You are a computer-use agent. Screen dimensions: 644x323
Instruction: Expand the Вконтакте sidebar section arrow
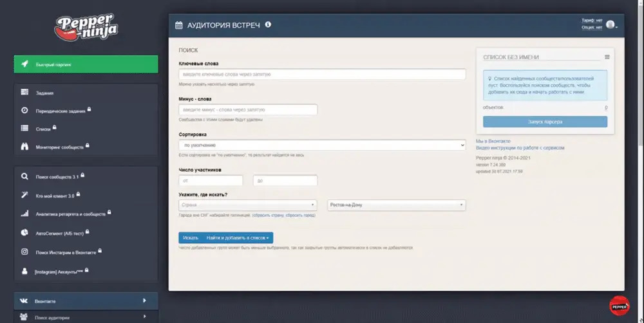tap(144, 301)
